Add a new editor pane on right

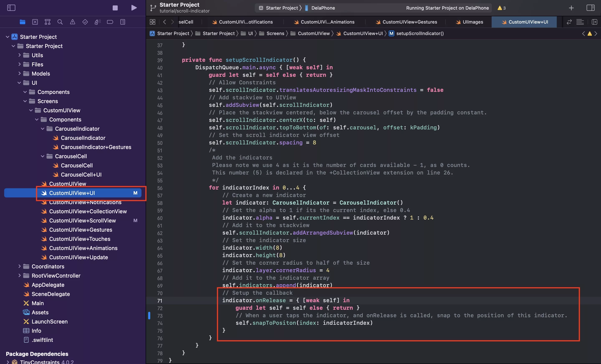click(594, 22)
